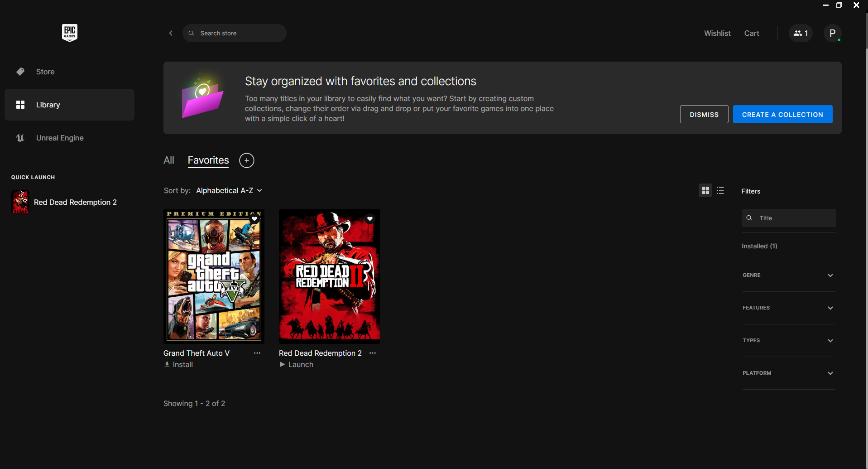Expand the Features filter
This screenshot has height=469, width=868.
(x=789, y=308)
